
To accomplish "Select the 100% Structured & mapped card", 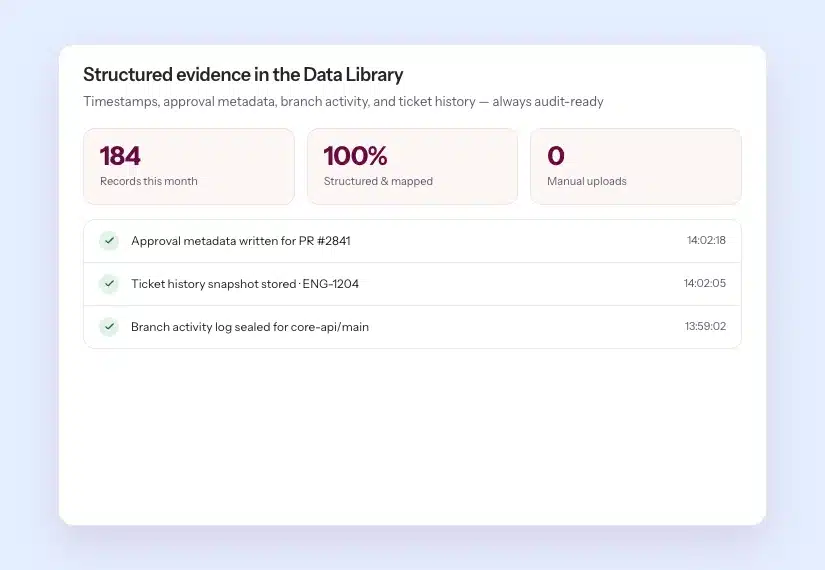I will tap(412, 166).
